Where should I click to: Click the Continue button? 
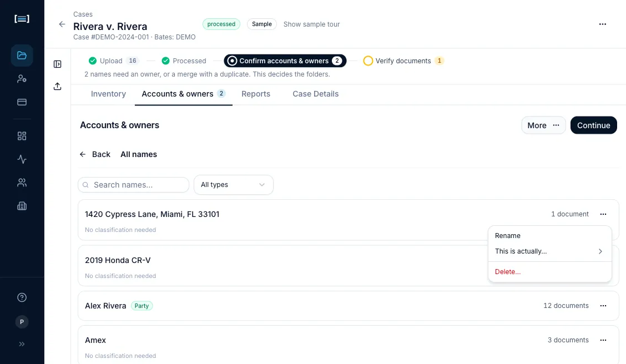(x=594, y=125)
